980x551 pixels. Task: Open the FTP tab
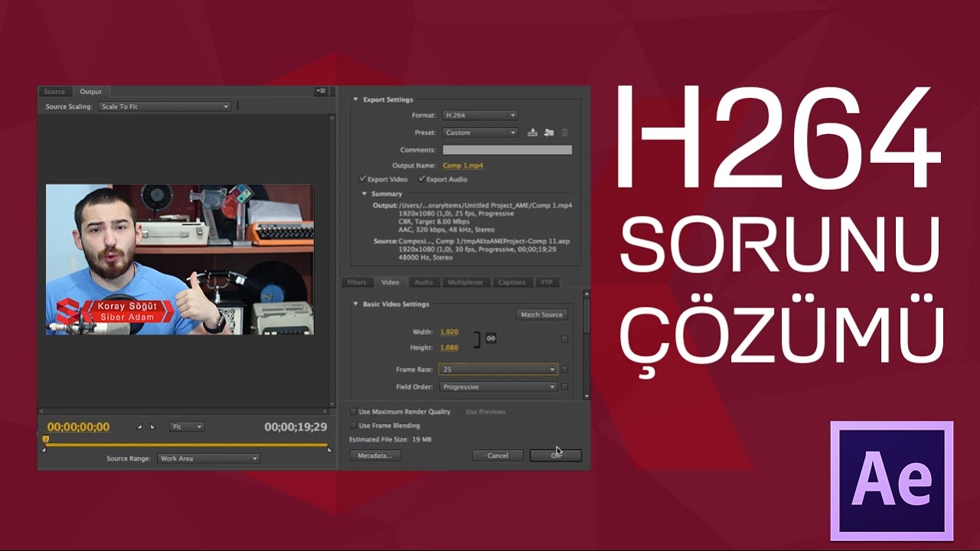click(547, 282)
